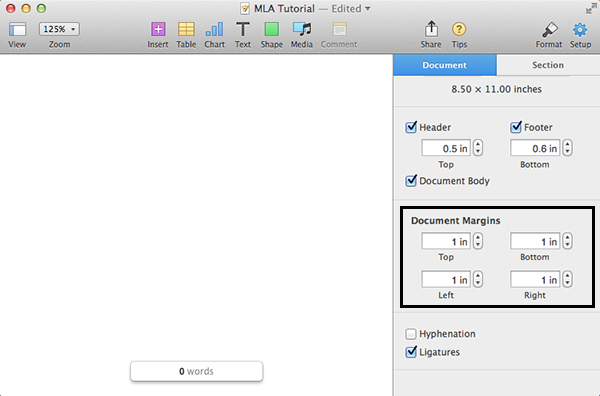Image resolution: width=600 pixels, height=396 pixels.
Task: Click the Right margin 1 in field
Action: pos(535,280)
